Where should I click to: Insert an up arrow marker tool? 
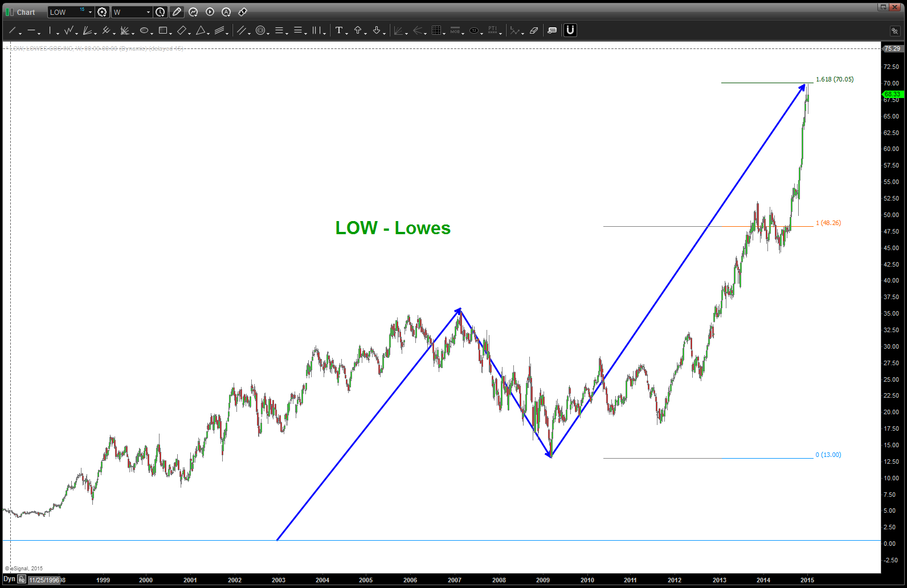[x=358, y=31]
